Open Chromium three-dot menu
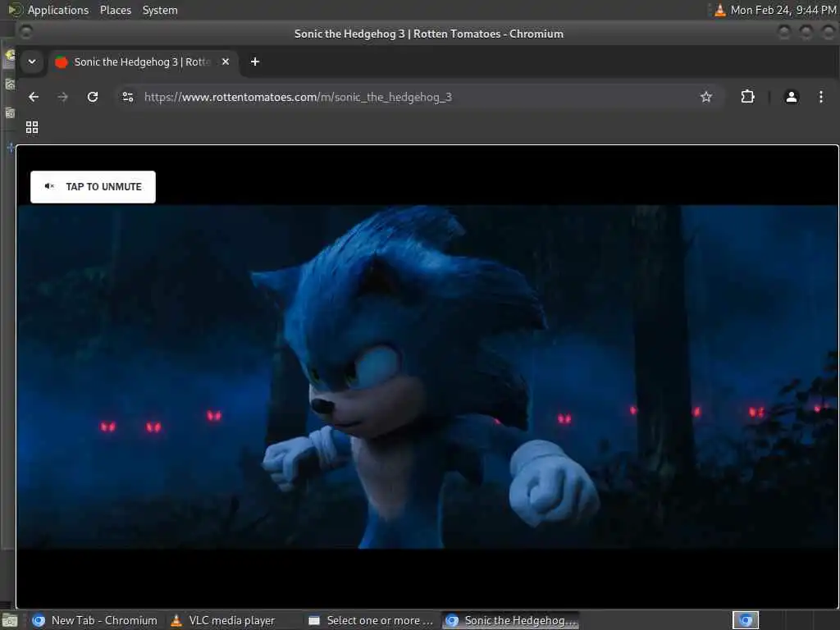 820,97
